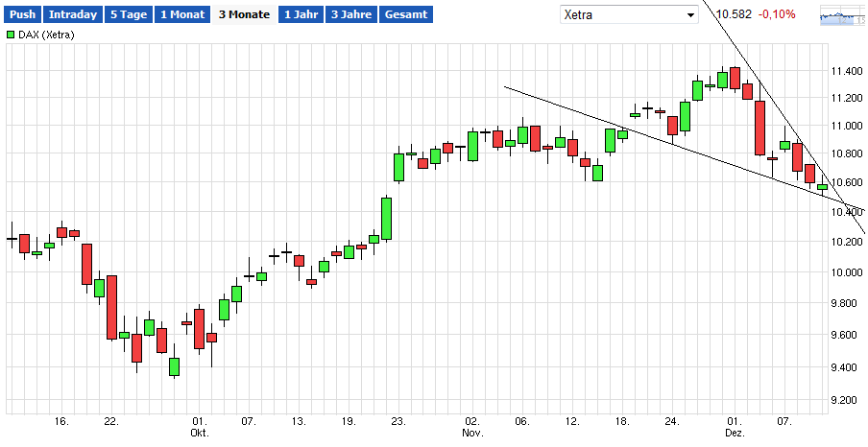This screenshot has width=868, height=447.
Task: Click the DAX (Xetra) legend label
Action: point(46,35)
